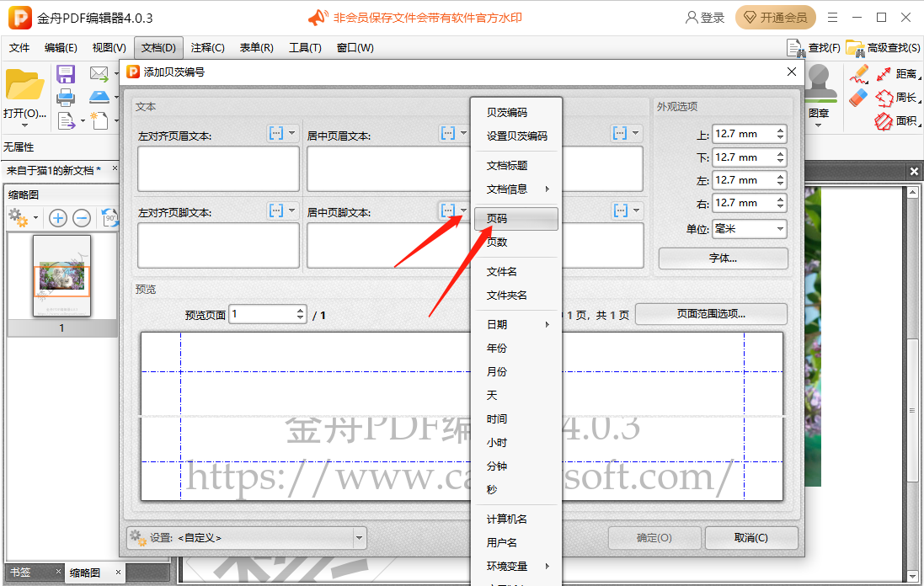Open macro menu for right-aligned header text
The width and height of the screenshot is (924, 586).
(626, 133)
